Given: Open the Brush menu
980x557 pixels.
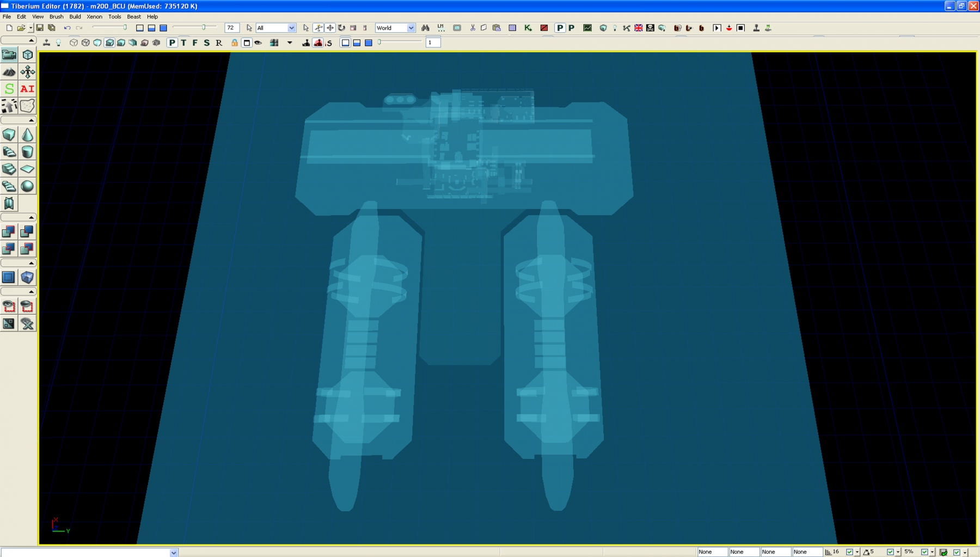Looking at the screenshot, I should [x=56, y=16].
